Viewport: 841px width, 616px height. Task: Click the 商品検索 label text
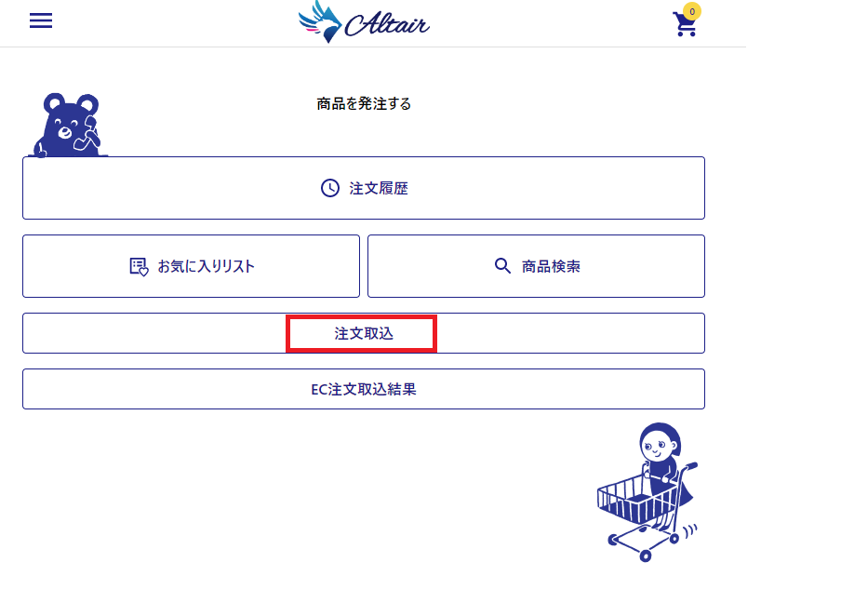551,266
